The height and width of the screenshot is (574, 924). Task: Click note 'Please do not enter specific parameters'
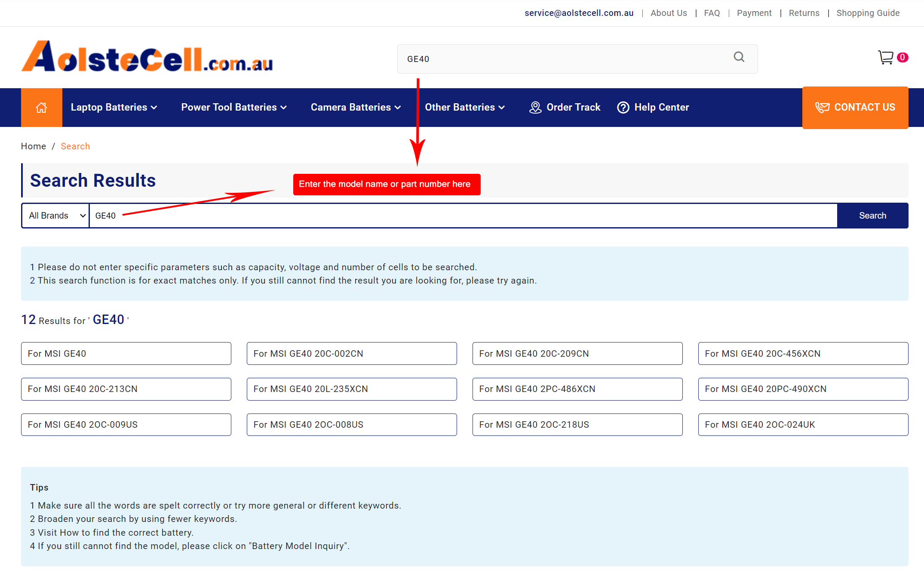tap(253, 267)
